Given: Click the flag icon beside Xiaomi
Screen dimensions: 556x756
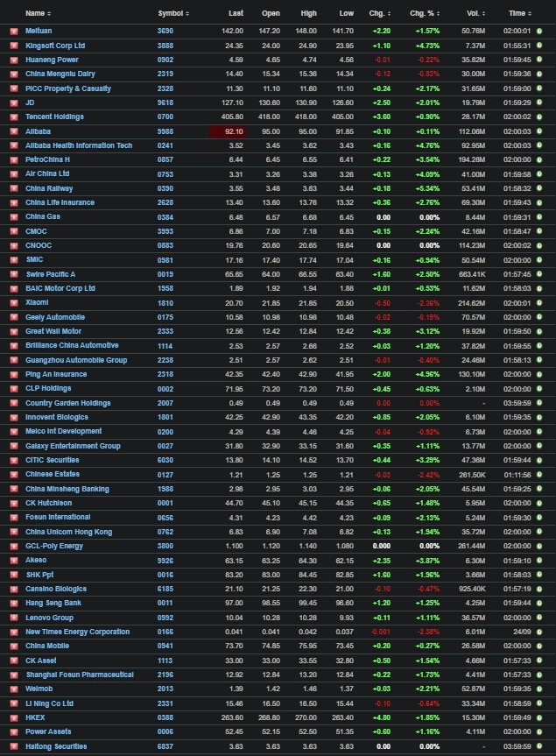Looking at the screenshot, I should coord(15,303).
